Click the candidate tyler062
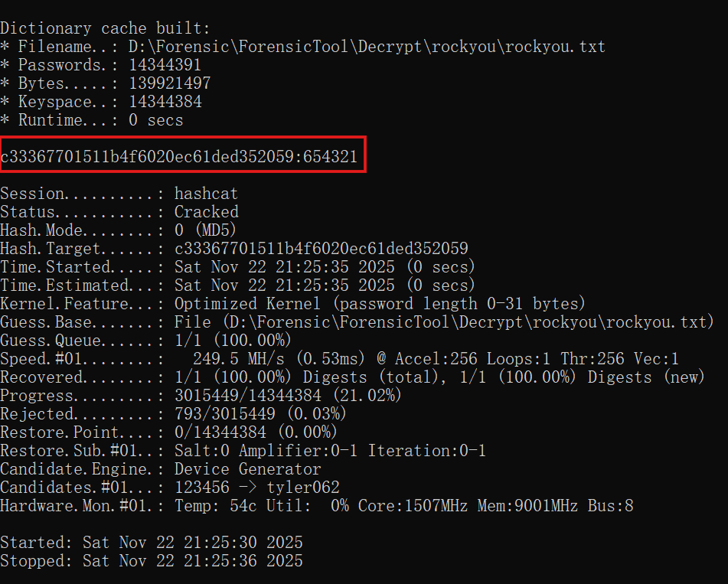This screenshot has height=584, width=728. pos(303,488)
